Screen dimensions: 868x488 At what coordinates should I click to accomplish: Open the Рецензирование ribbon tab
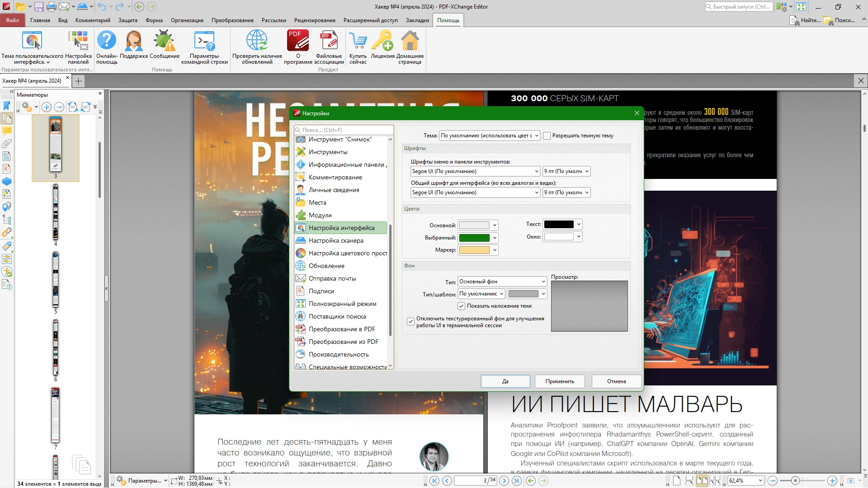coord(315,20)
